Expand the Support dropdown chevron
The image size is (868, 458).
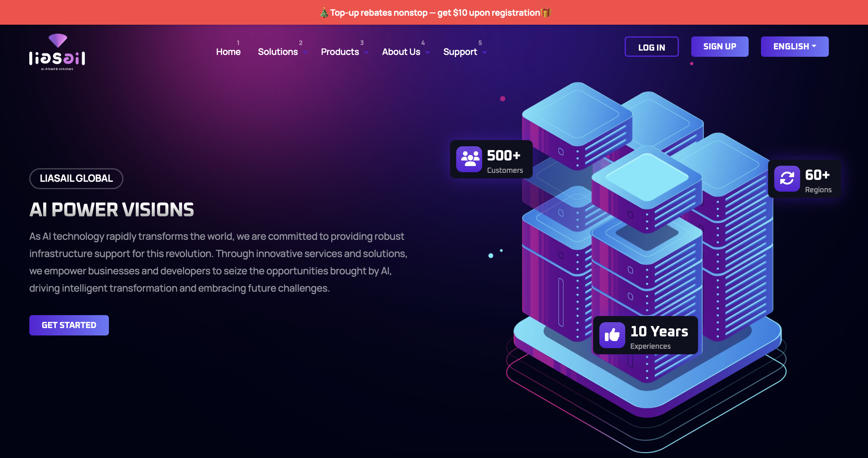coord(485,52)
